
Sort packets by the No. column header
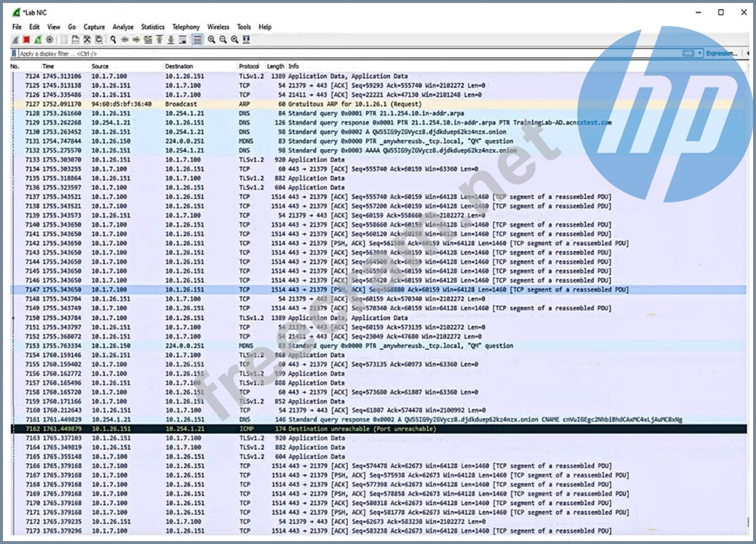pos(15,67)
